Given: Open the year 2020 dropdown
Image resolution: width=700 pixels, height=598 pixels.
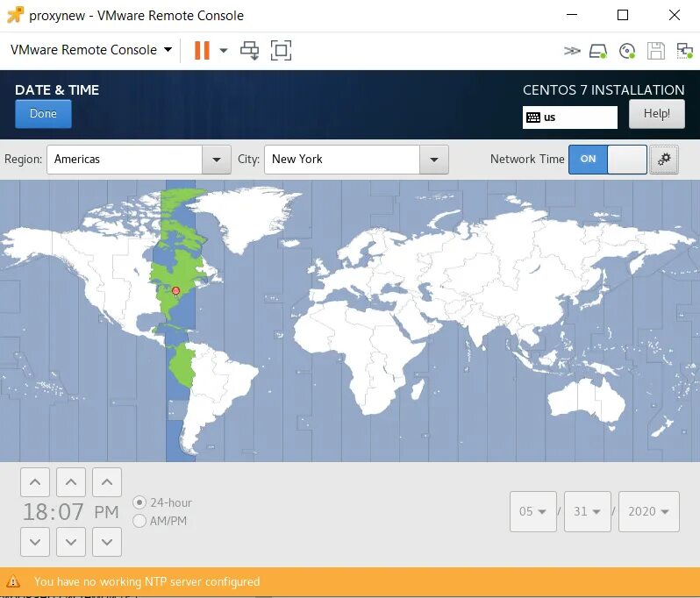Looking at the screenshot, I should 648,511.
